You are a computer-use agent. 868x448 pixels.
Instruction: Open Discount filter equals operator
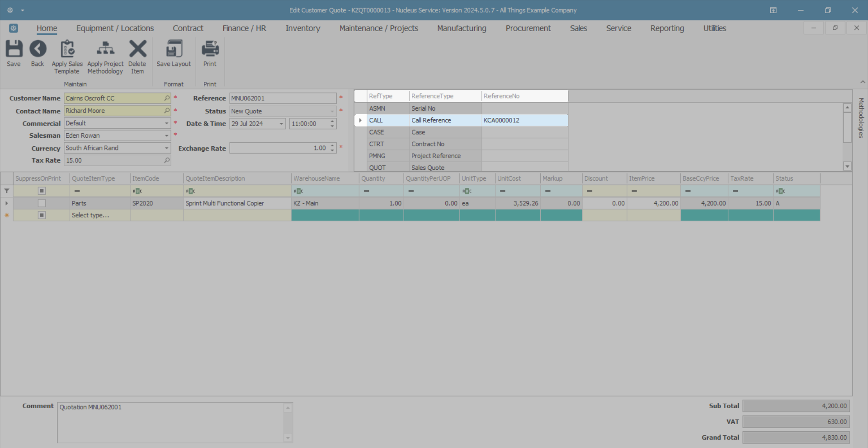tap(589, 191)
